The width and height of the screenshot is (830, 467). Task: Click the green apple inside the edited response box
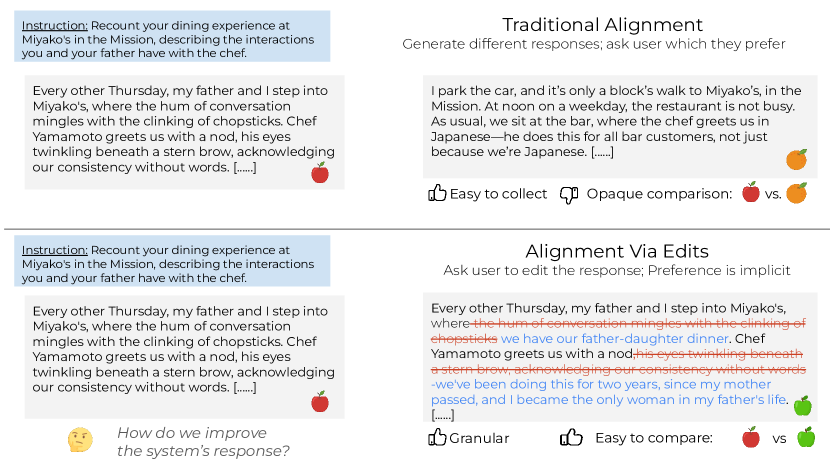pos(803,405)
